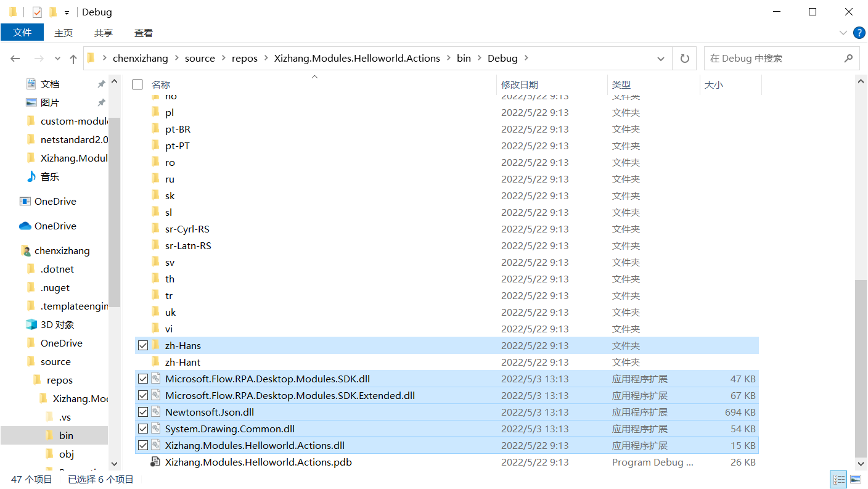Collapse navigation pane up arrow
The height and width of the screenshot is (489, 868).
click(x=114, y=81)
